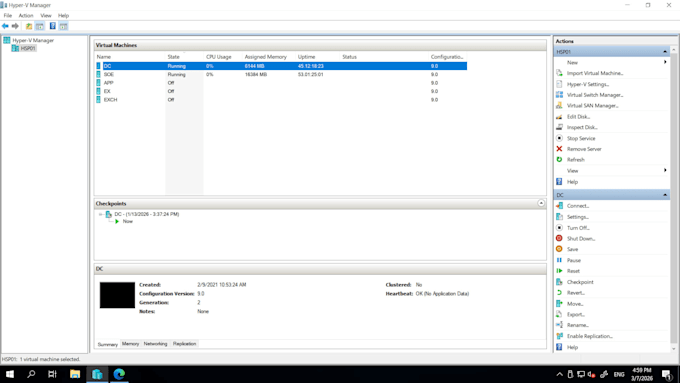Click the red Remove Server icon
This screenshot has height=383, width=680.
pos(559,149)
